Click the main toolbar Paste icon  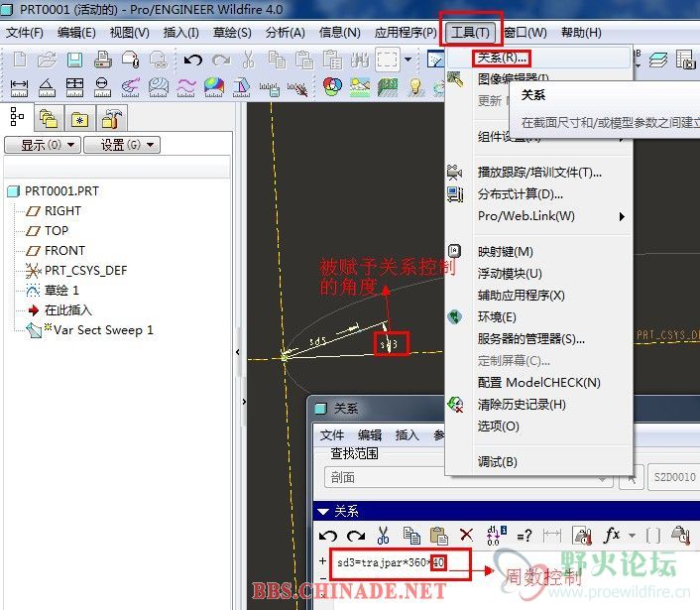[x=304, y=60]
